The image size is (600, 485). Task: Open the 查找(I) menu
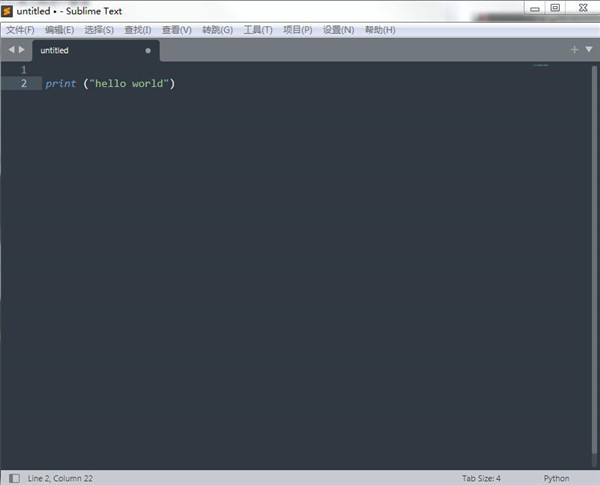(x=138, y=30)
